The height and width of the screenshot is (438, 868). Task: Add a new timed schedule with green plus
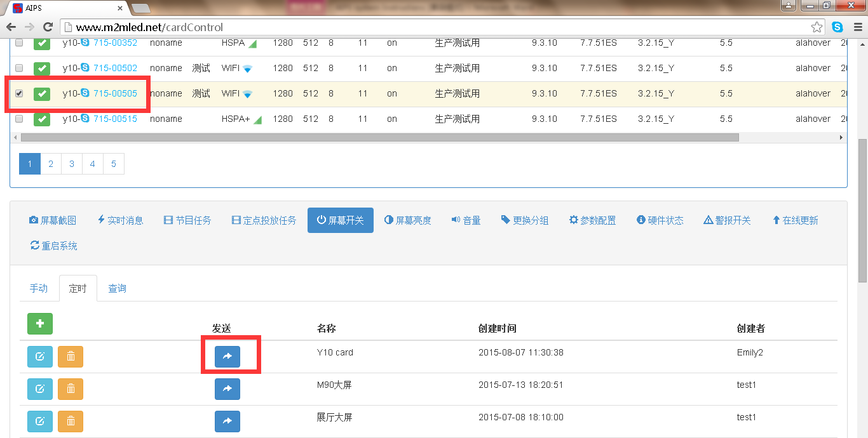[40, 324]
